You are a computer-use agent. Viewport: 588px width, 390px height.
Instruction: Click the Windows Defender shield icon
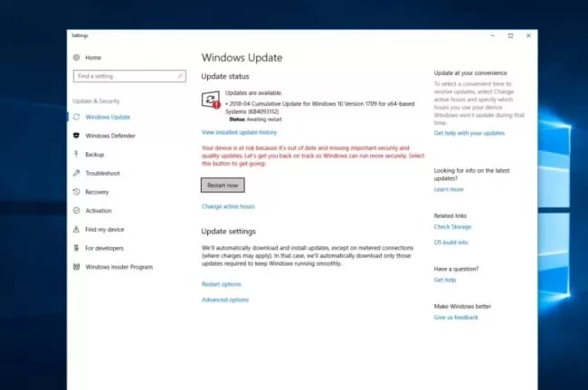pyautogui.click(x=77, y=136)
